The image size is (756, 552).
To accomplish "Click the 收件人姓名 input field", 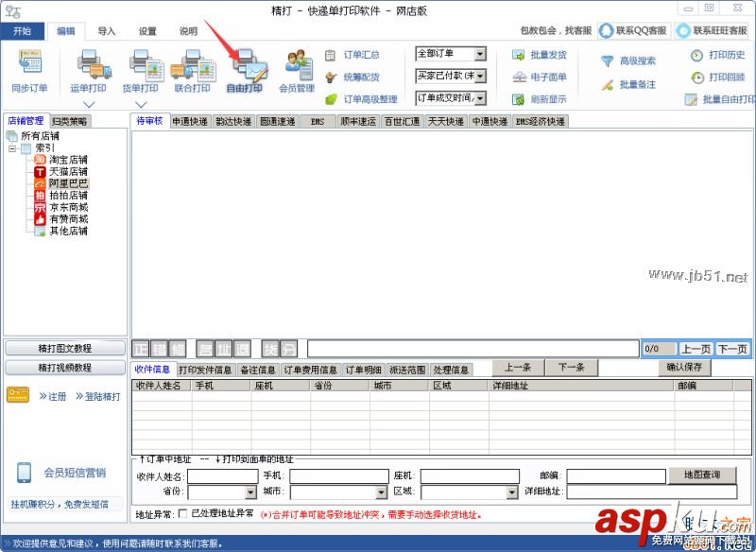I will point(222,475).
